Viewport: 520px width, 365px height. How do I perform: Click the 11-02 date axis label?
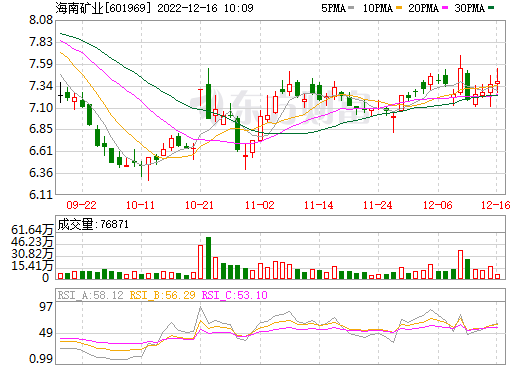tap(259, 205)
